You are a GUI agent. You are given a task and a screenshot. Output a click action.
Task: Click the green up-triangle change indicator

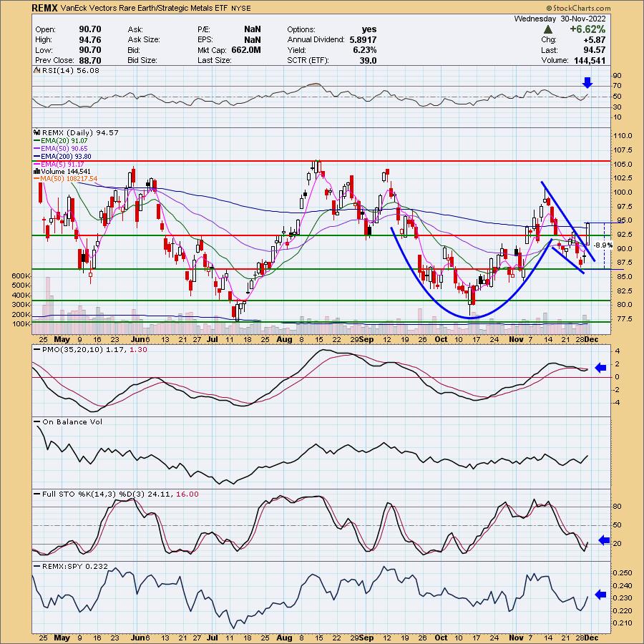(x=547, y=29)
